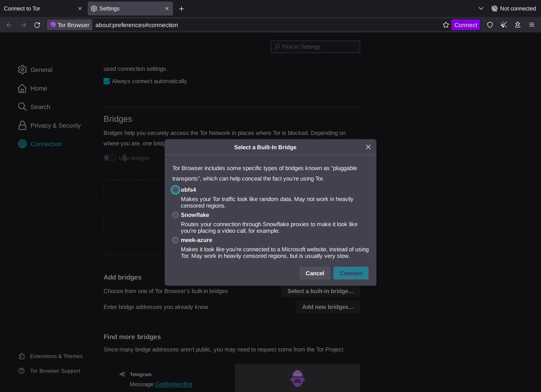Close the Settings tab
The height and width of the screenshot is (392, 541).
(167, 9)
